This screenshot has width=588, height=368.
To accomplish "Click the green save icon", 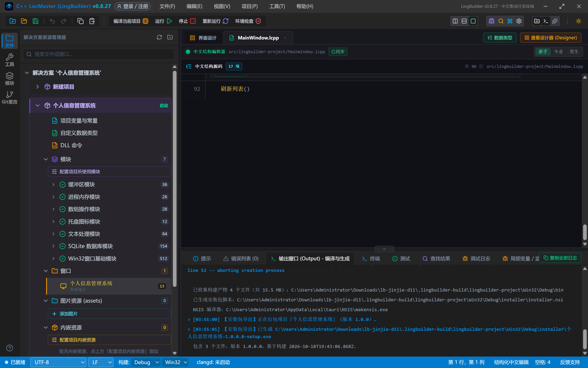I will (36, 21).
